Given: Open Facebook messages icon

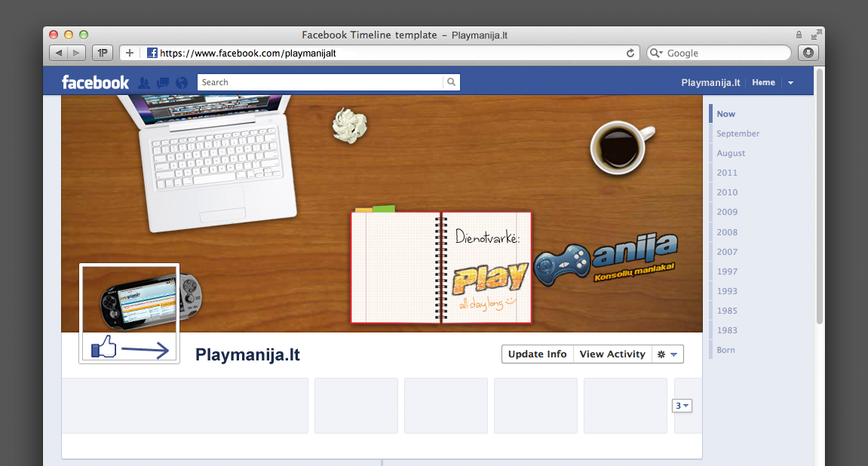Looking at the screenshot, I should pos(163,83).
